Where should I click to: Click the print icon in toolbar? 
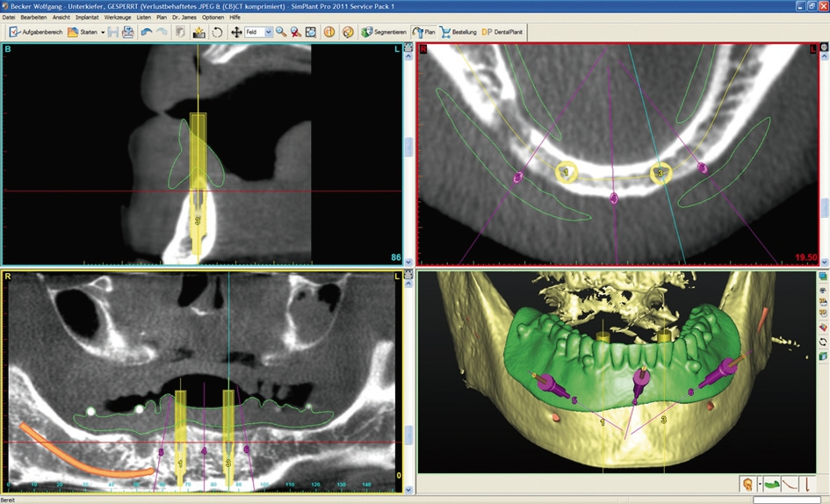click(128, 32)
